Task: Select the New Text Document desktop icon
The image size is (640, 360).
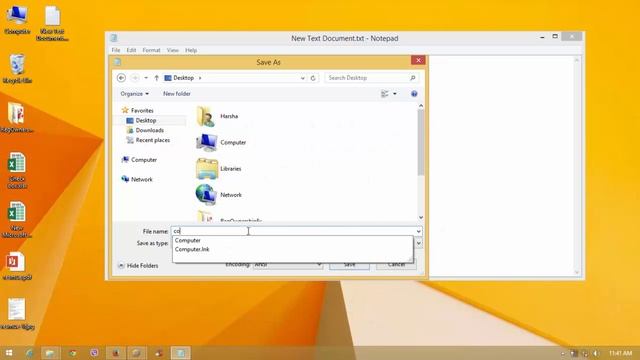Action: pyautogui.click(x=52, y=23)
